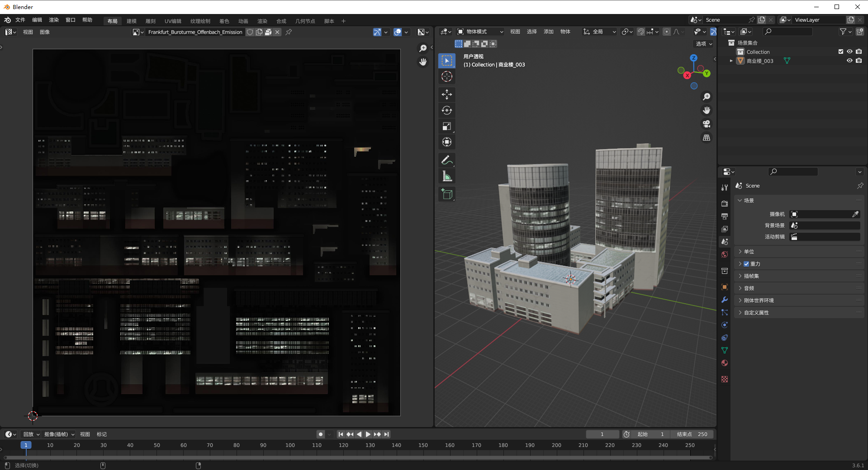Image resolution: width=868 pixels, height=470 pixels.
Task: Open the 物体模式 mode dropdown
Action: 480,32
